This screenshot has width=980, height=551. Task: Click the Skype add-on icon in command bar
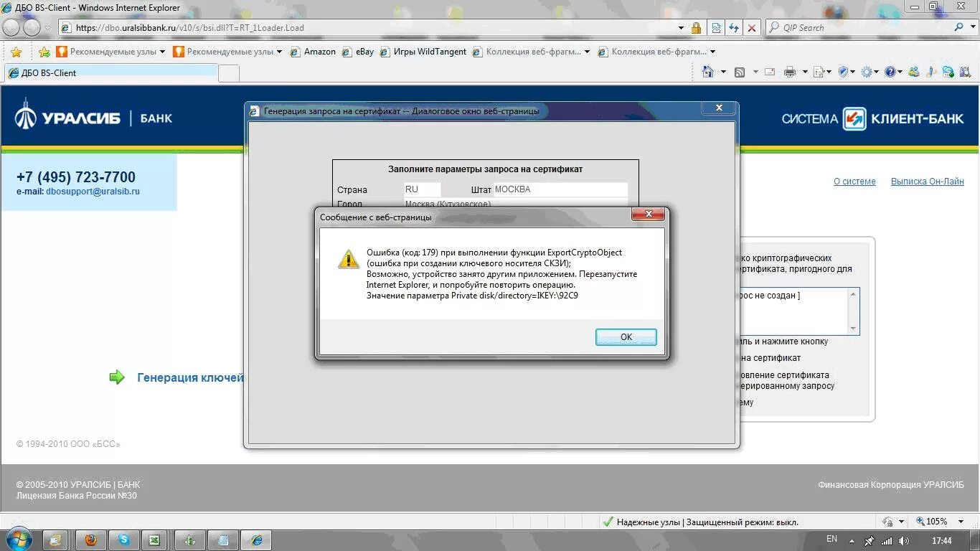point(948,72)
